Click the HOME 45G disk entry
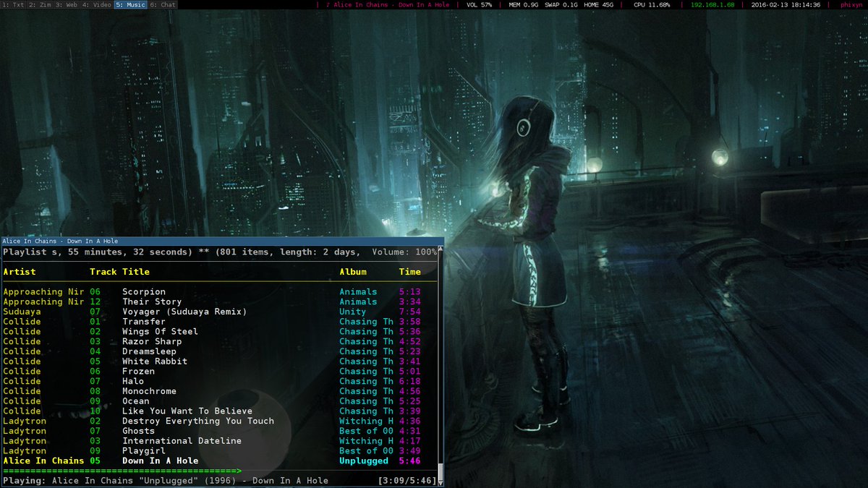 tap(598, 4)
